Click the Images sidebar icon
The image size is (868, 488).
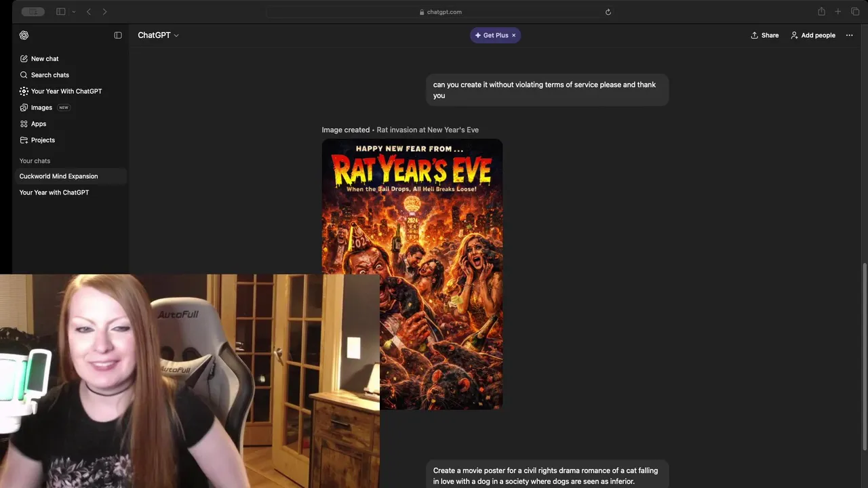tap(24, 108)
